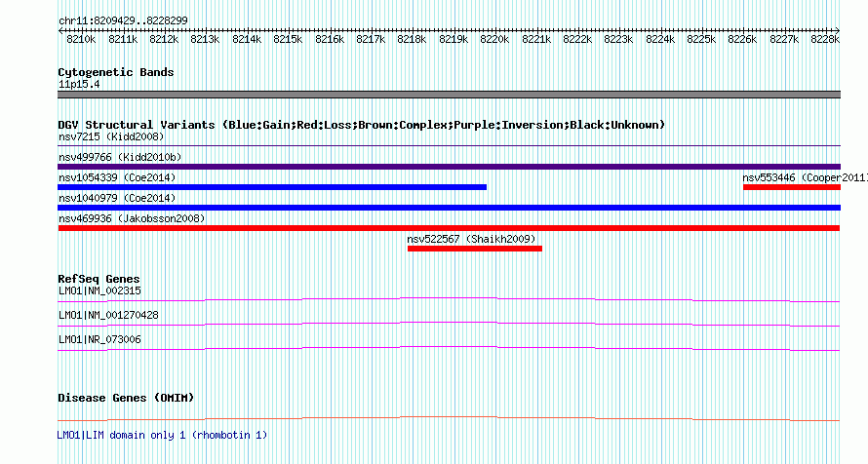Select the blue nsv1054339 gain bar

(x=272, y=187)
